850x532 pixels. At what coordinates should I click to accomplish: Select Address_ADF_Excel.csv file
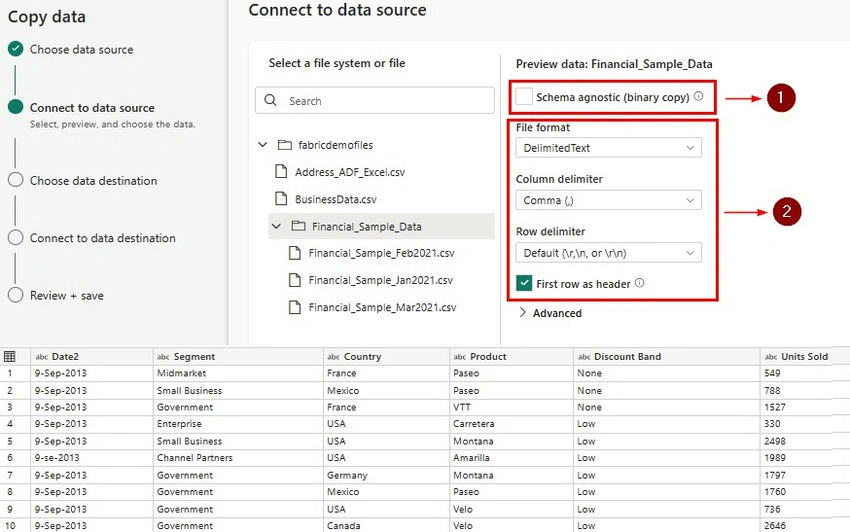tap(350, 172)
